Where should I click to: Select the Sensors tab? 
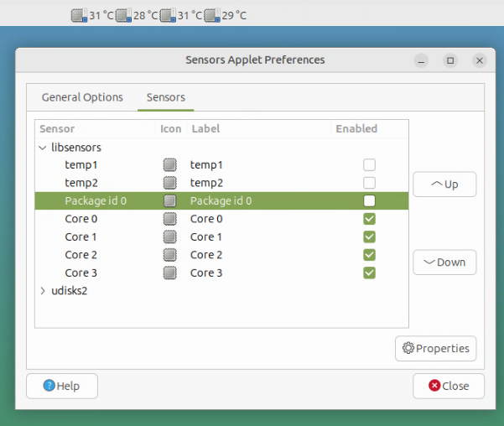coord(165,97)
